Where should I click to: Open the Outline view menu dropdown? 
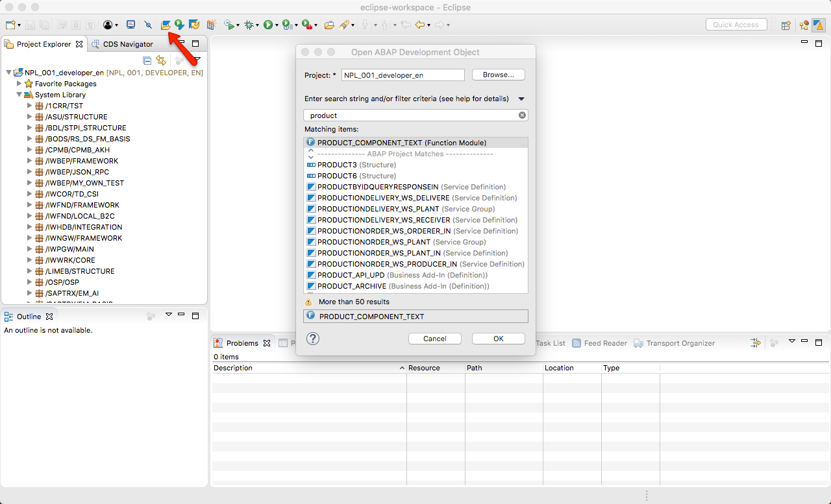[x=168, y=315]
